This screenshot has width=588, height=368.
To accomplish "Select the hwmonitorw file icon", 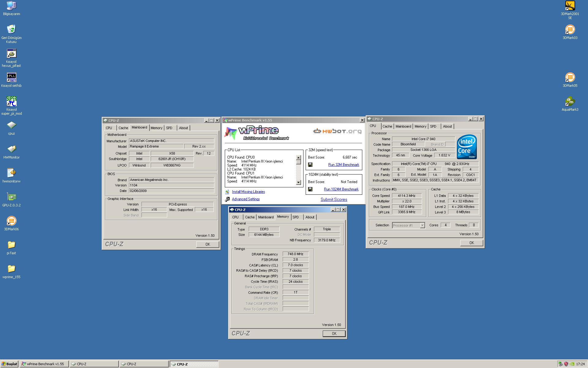I will 11,173.
